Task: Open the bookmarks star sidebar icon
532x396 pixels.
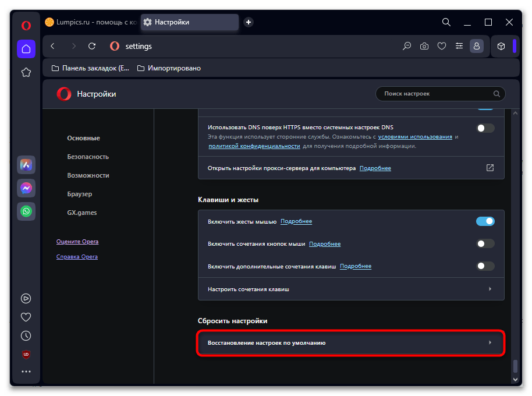Action: pyautogui.click(x=26, y=72)
